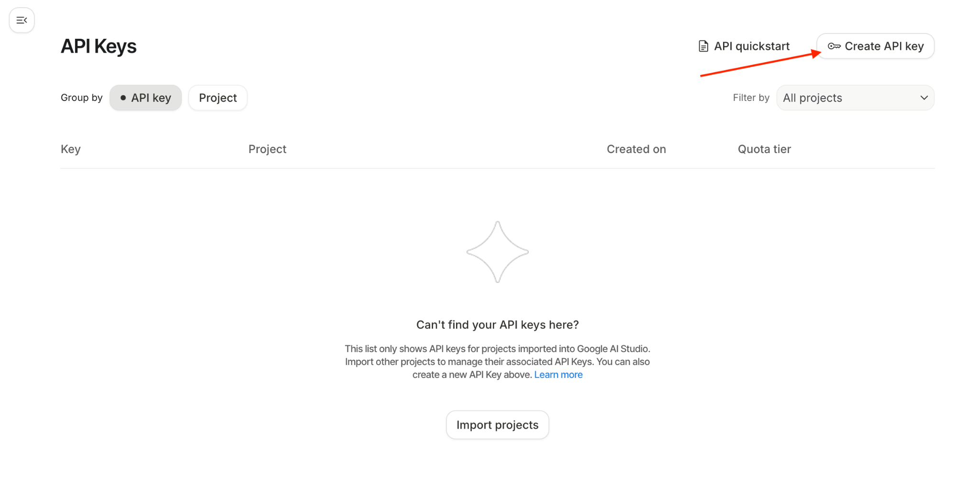Toggle the sidebar menu icon

pos(22,20)
